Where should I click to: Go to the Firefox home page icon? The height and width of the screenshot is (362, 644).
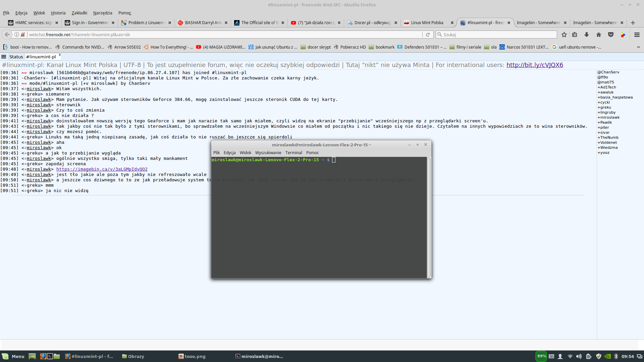point(599,35)
